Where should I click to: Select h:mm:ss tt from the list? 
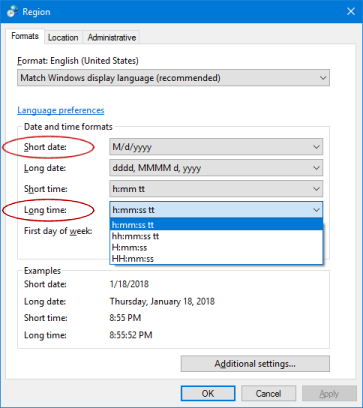(216, 225)
